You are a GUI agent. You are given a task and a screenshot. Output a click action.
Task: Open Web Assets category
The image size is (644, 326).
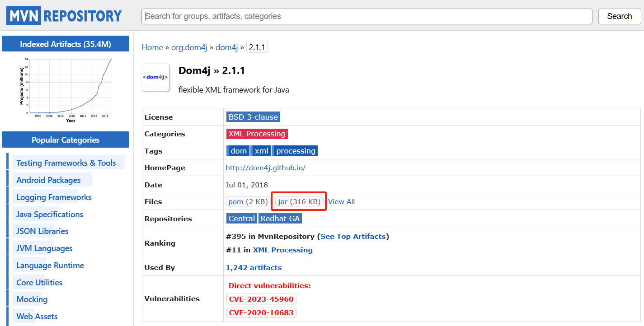pyautogui.click(x=37, y=317)
